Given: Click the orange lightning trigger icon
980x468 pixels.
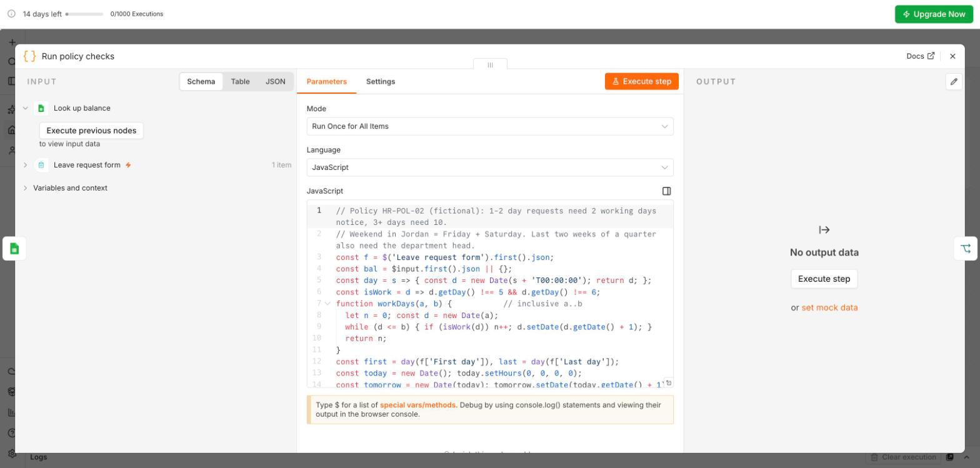Looking at the screenshot, I should tap(128, 166).
